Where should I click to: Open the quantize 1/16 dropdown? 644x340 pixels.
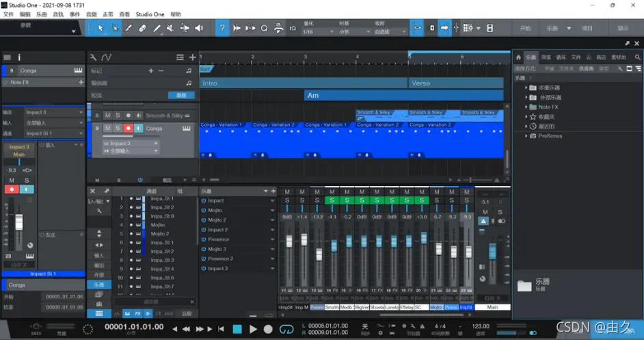(x=318, y=31)
